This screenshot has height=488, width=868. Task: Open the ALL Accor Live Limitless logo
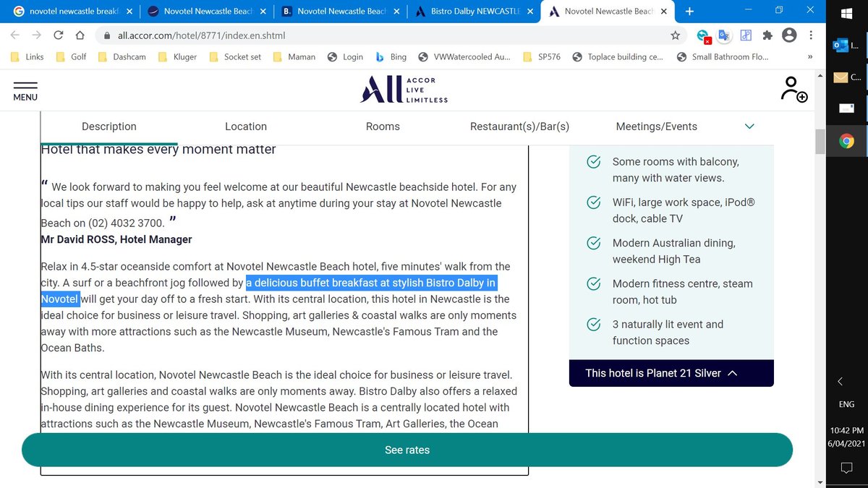coord(404,89)
